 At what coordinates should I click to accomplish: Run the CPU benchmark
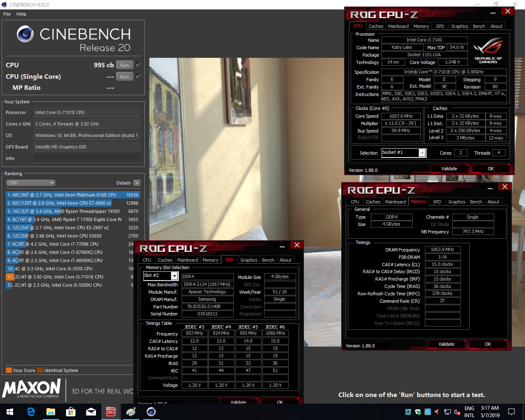click(125, 65)
